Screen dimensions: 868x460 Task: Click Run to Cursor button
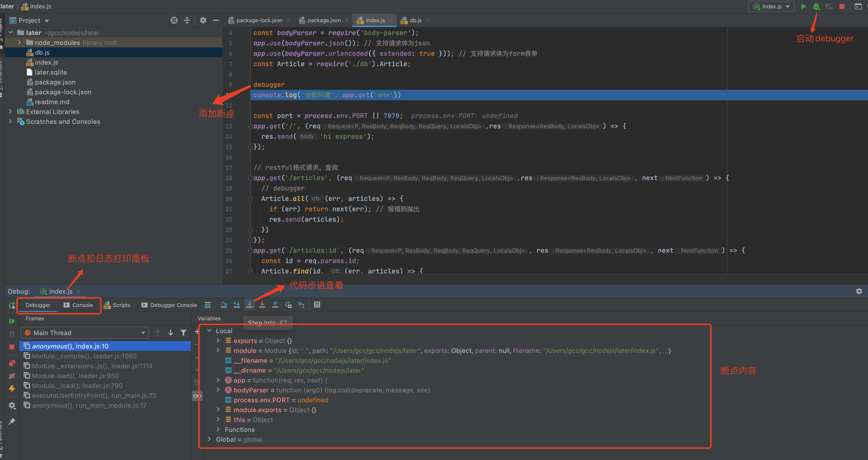(301, 305)
